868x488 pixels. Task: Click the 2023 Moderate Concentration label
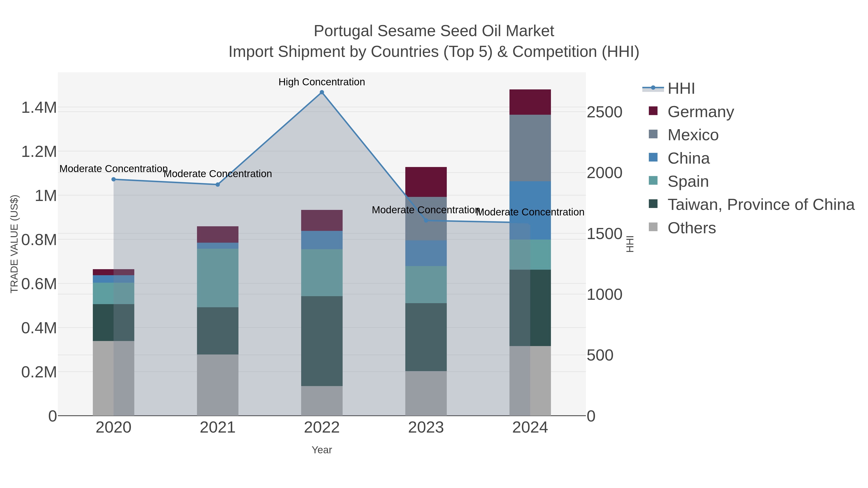click(x=426, y=210)
